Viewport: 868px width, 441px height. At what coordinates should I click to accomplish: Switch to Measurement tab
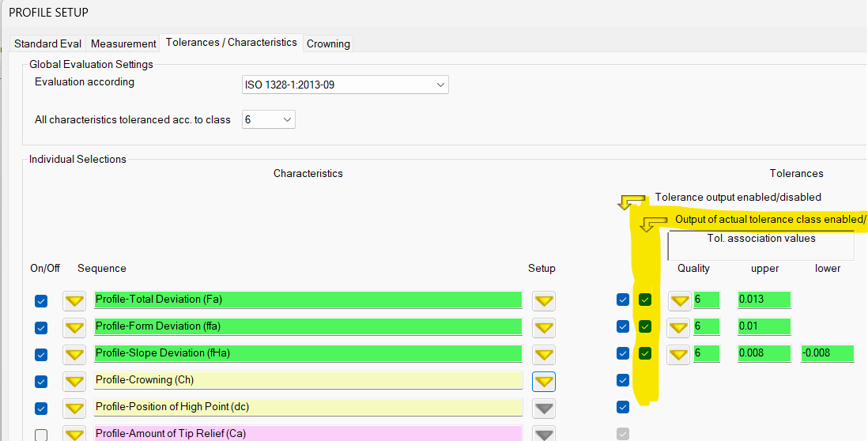123,43
